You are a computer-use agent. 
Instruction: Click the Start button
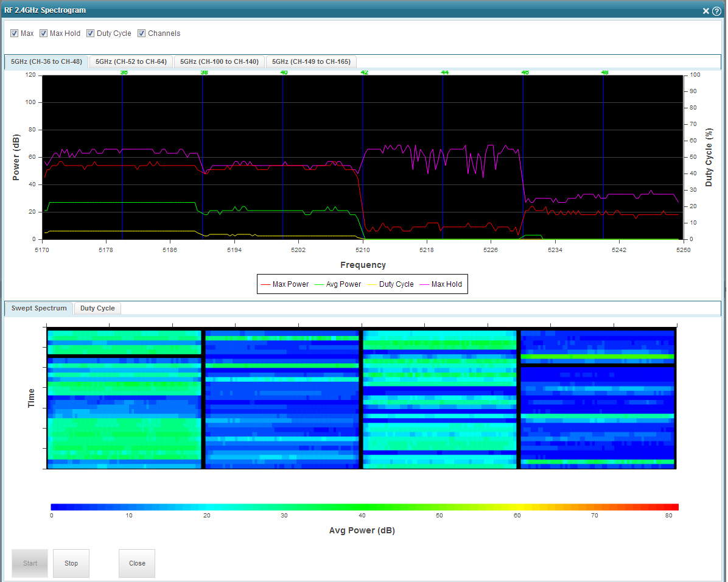point(30,563)
